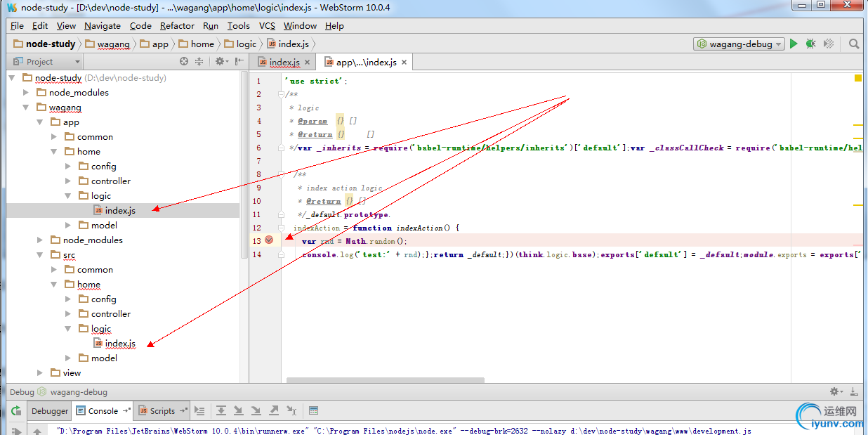Expand the view folder
The height and width of the screenshot is (435, 868).
point(41,373)
